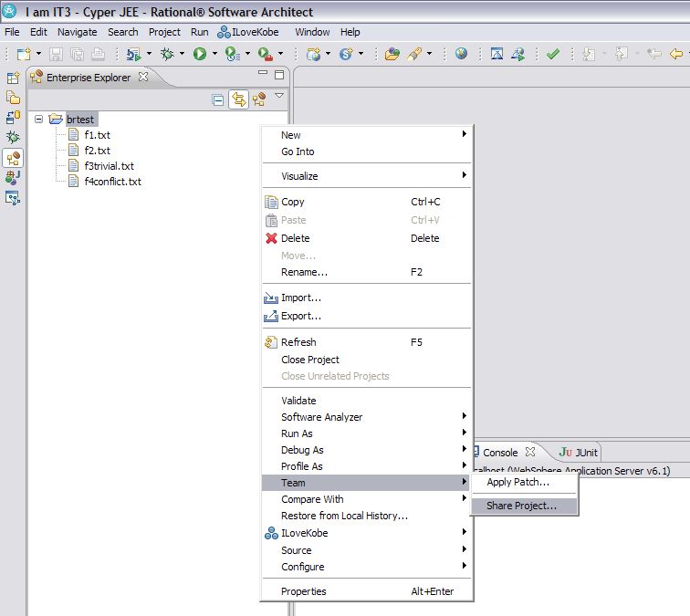
Task: Open the Navigate menu
Action: (78, 32)
